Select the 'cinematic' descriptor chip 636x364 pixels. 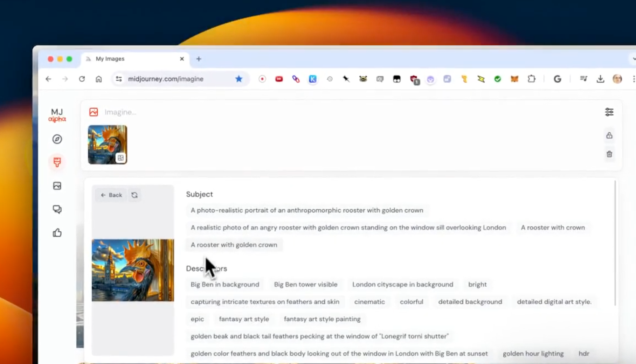[369, 302]
